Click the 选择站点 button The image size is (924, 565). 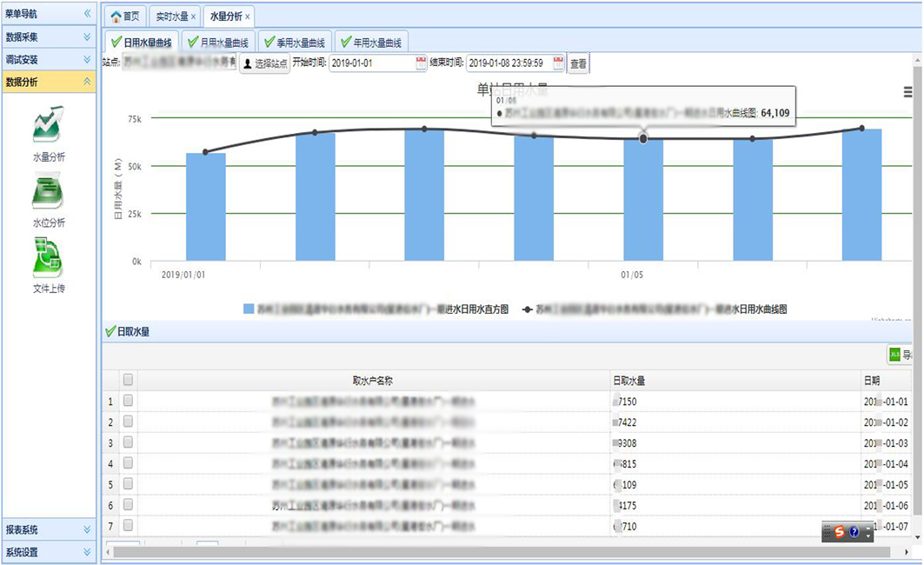pos(264,63)
